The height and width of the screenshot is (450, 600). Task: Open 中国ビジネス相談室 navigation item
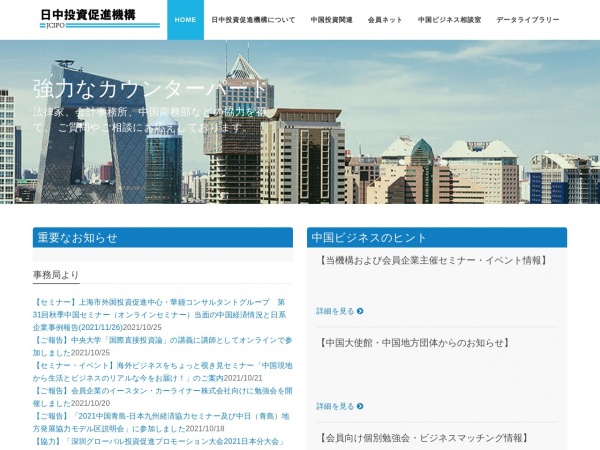[449, 20]
